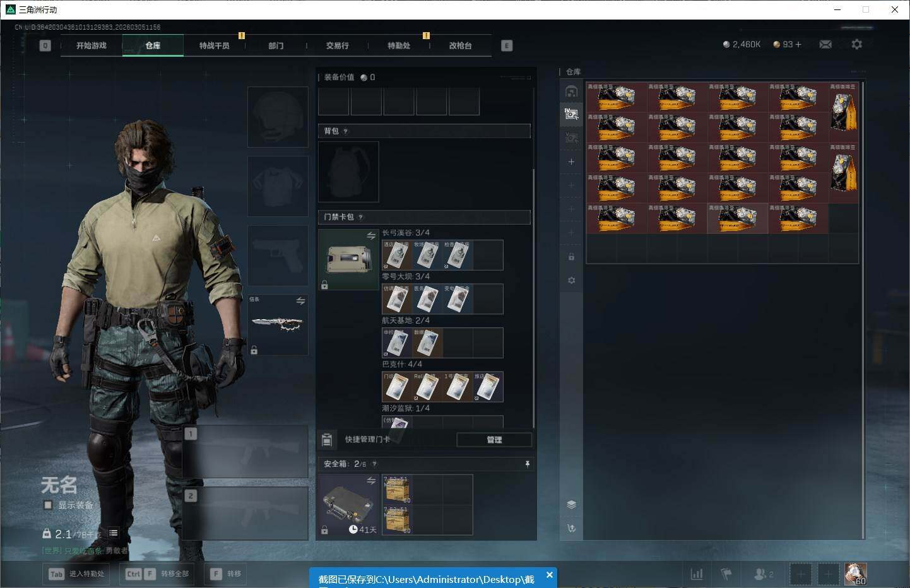
Task: Select first keycard under 零号大坝
Action: point(397,299)
